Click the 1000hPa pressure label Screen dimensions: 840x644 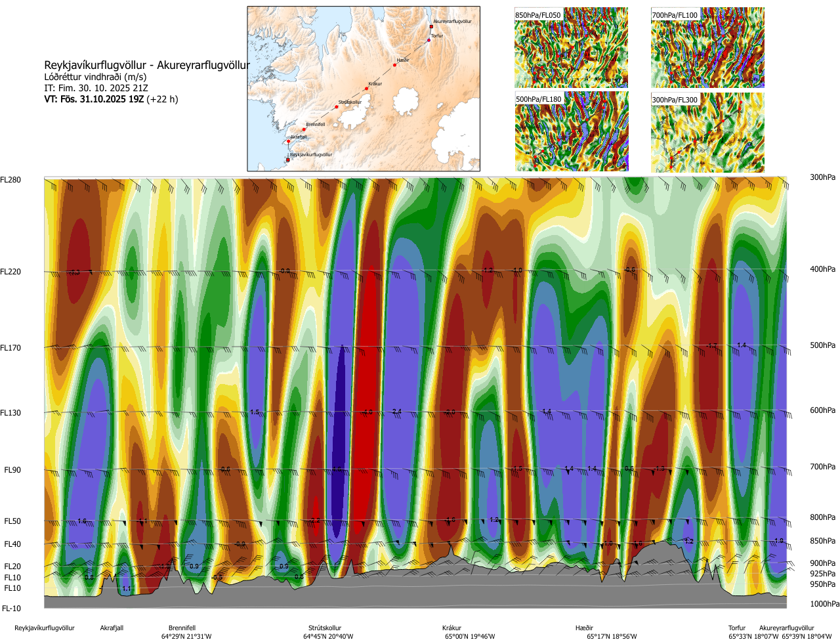pos(824,604)
